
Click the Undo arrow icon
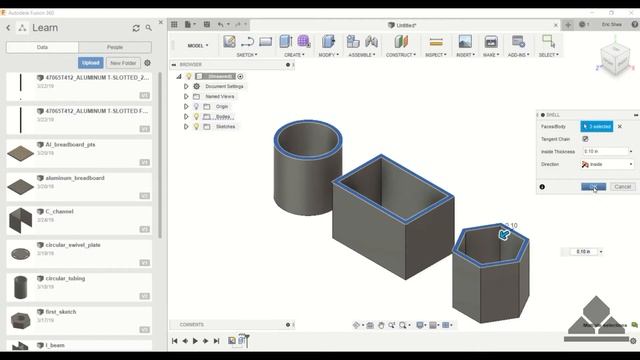coord(220,24)
